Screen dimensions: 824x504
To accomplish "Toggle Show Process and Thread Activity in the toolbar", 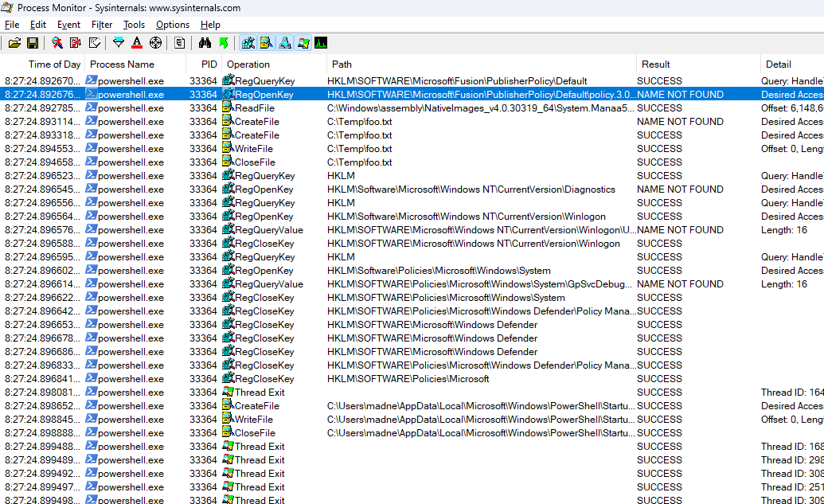I will tap(303, 43).
